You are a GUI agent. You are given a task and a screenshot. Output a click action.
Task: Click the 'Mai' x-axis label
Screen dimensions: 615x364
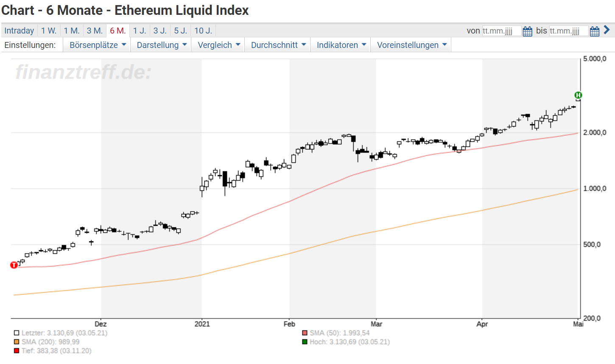click(x=578, y=324)
